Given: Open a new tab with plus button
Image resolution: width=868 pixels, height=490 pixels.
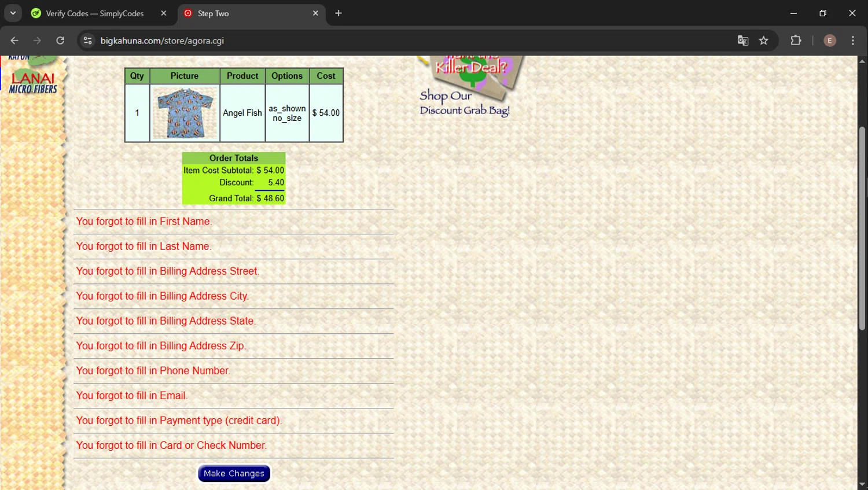Looking at the screenshot, I should pyautogui.click(x=339, y=13).
